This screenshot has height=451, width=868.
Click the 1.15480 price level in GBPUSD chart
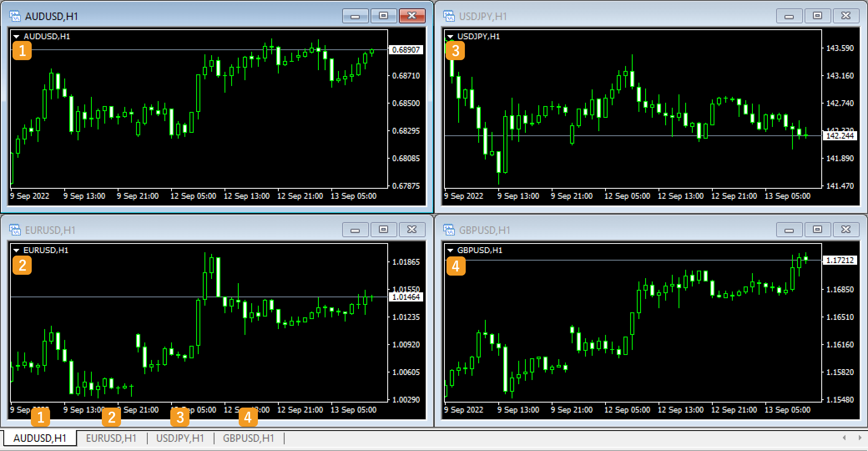pyautogui.click(x=840, y=400)
